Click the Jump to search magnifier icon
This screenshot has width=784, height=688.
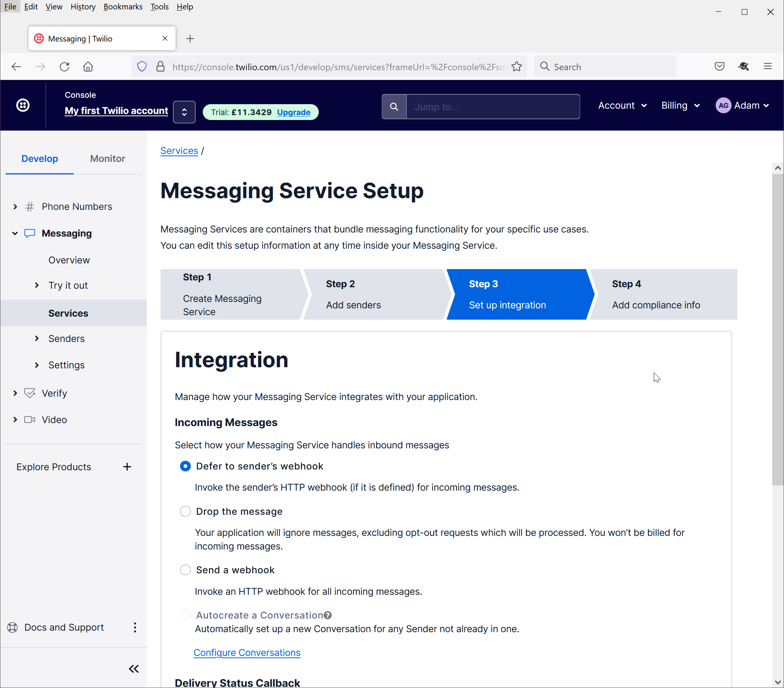(x=394, y=106)
